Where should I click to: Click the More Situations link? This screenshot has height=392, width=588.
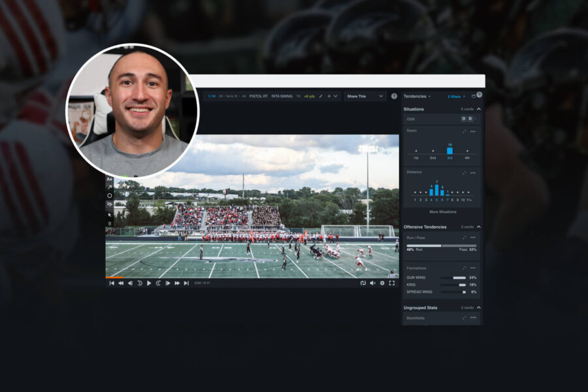click(x=442, y=212)
